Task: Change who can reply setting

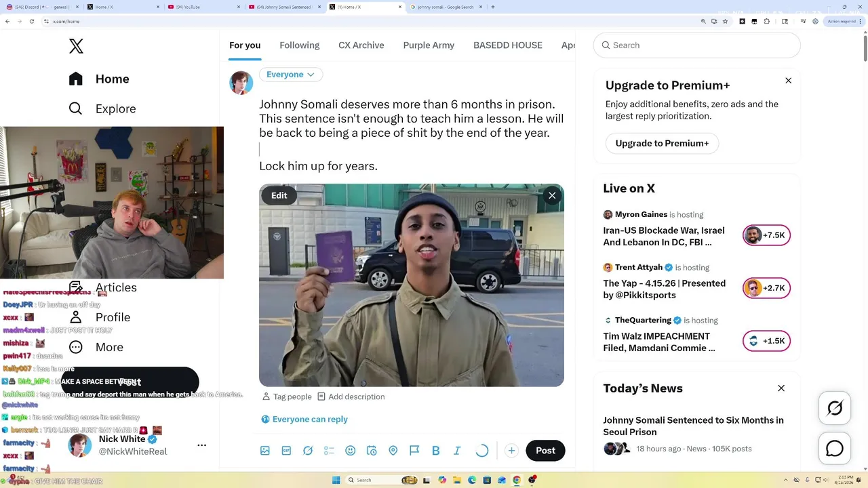Action: 304,419
